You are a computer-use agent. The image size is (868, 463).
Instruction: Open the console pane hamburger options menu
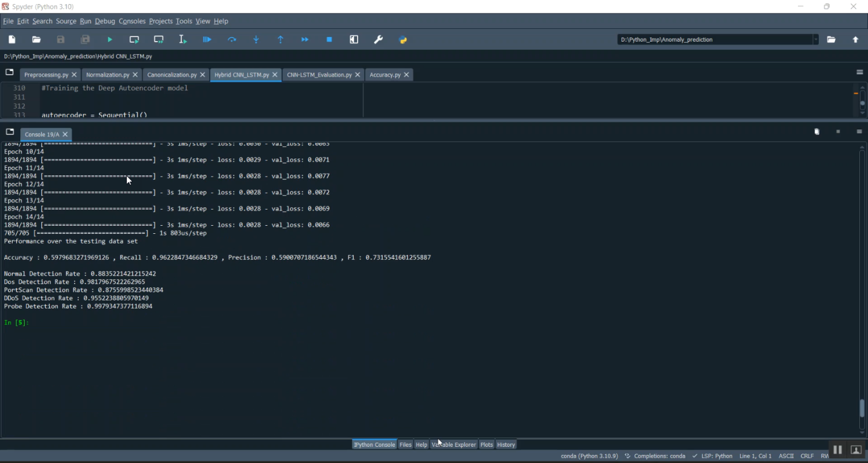(x=859, y=132)
